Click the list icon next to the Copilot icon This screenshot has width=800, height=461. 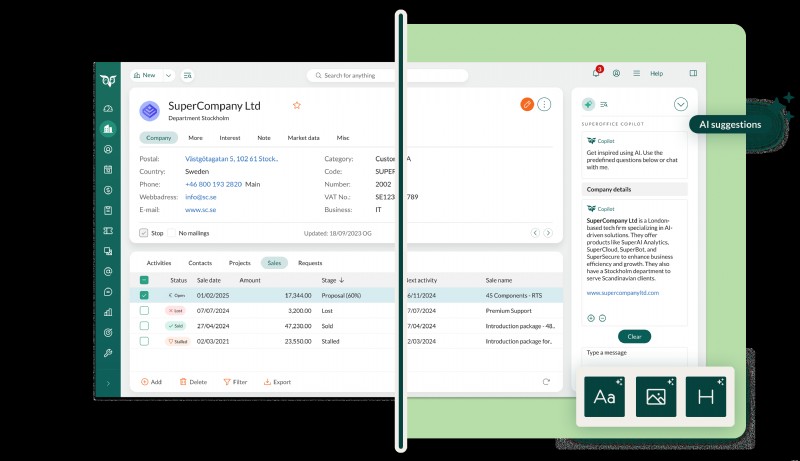pyautogui.click(x=604, y=105)
